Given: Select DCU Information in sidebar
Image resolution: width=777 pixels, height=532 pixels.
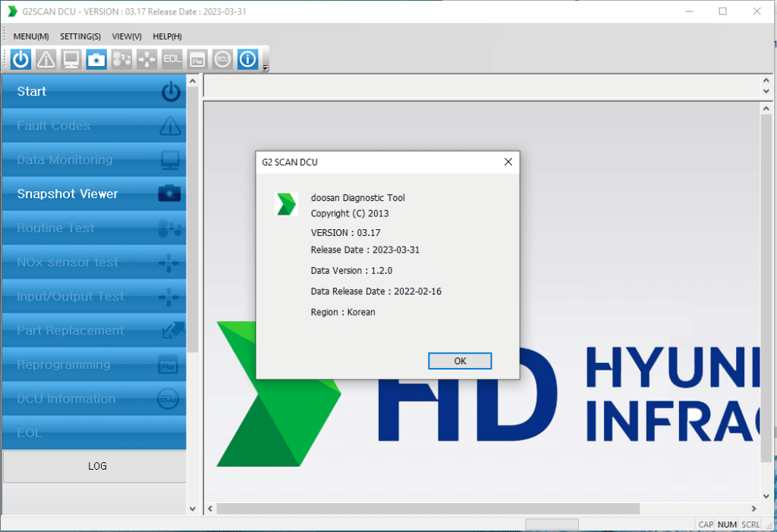Looking at the screenshot, I should (x=94, y=399).
